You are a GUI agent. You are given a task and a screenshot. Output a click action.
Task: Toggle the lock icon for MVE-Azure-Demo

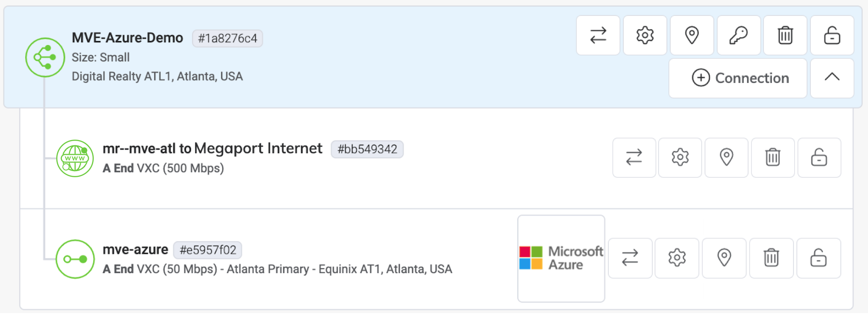click(x=832, y=35)
